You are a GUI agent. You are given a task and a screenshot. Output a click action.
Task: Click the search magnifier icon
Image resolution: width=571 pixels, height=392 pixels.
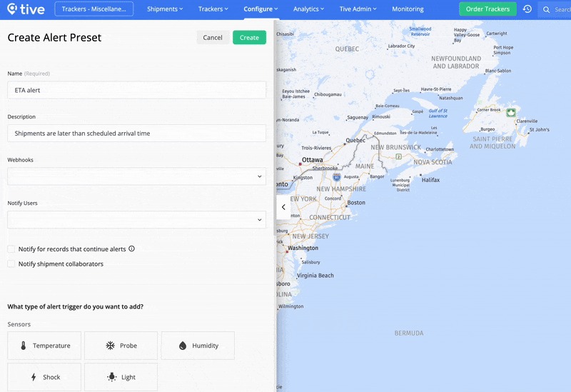(547, 9)
